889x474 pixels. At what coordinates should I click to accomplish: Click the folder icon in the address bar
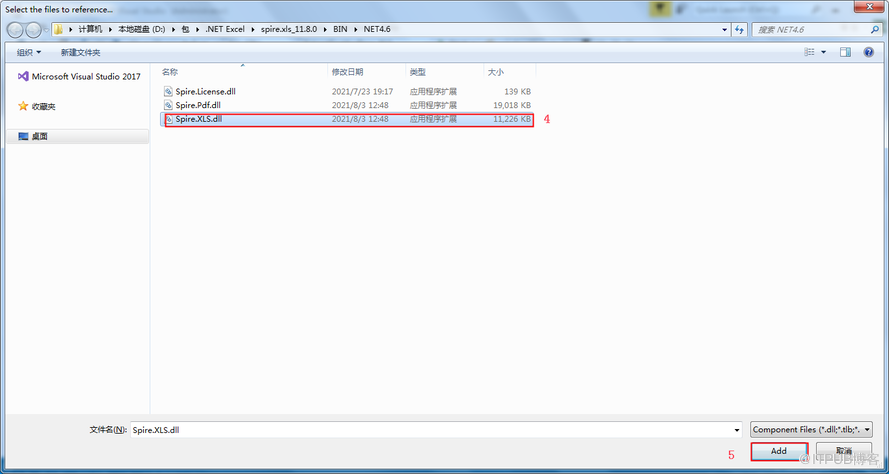point(58,29)
